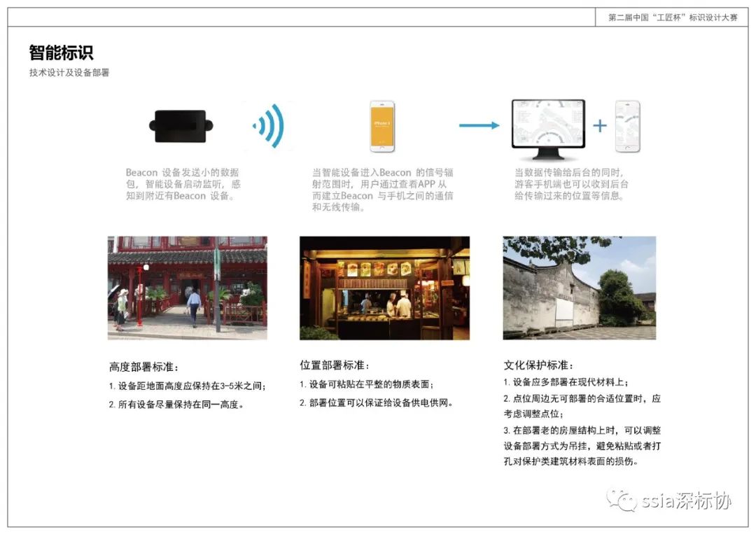756x534 pixels.
Task: Click the header text 第二届中国"工匠杯"标识设计大赛
Action: (673, 17)
